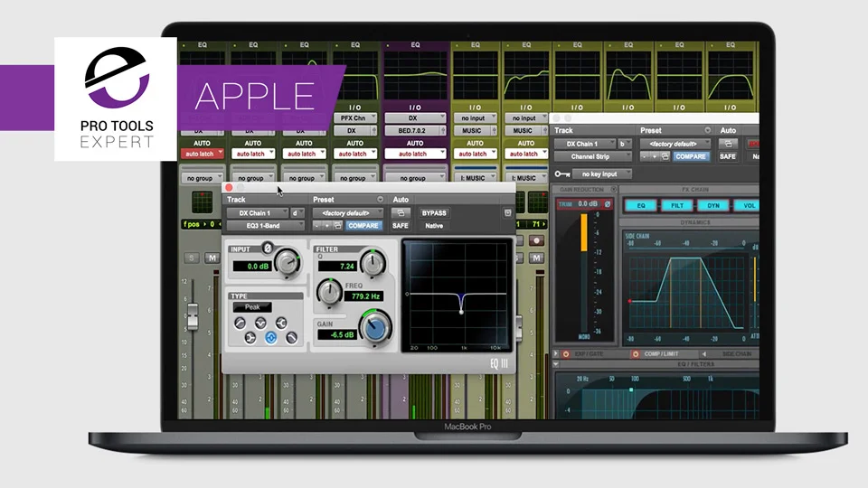The image size is (868, 488).
Task: Click the SIDE CHAIN listen speaker icon
Action: tap(704, 354)
